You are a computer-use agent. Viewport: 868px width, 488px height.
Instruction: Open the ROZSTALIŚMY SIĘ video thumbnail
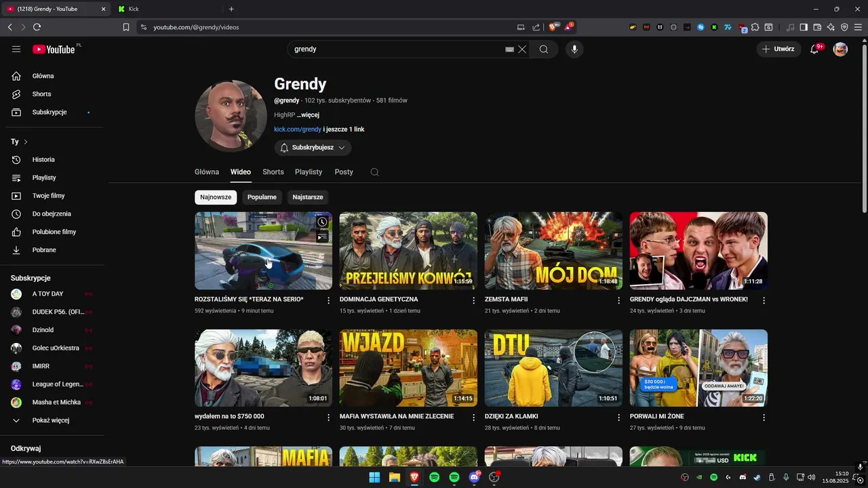[263, 251]
